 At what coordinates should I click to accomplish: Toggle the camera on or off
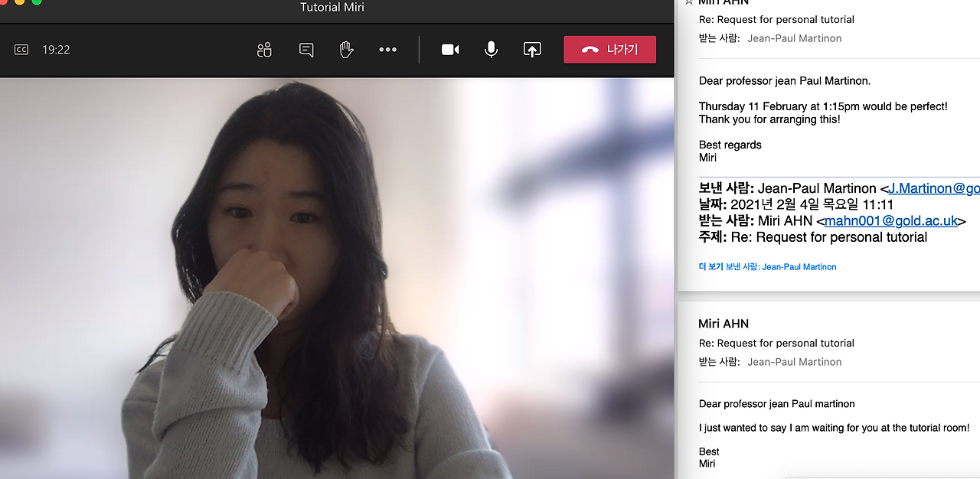(450, 50)
